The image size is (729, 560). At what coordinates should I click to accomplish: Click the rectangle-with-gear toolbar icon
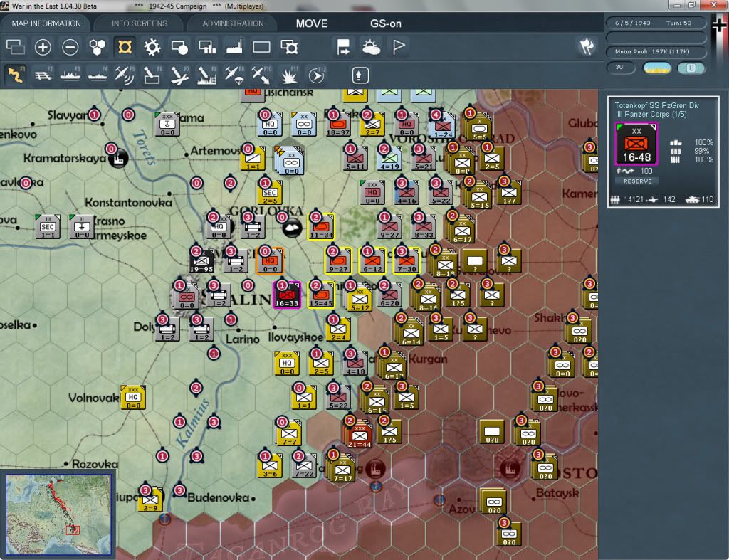[x=289, y=47]
